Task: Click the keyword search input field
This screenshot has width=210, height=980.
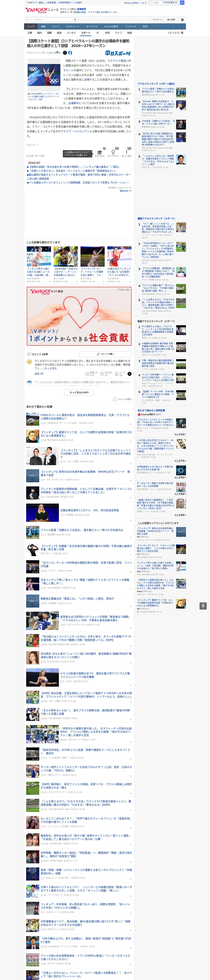Action: pos(49,19)
